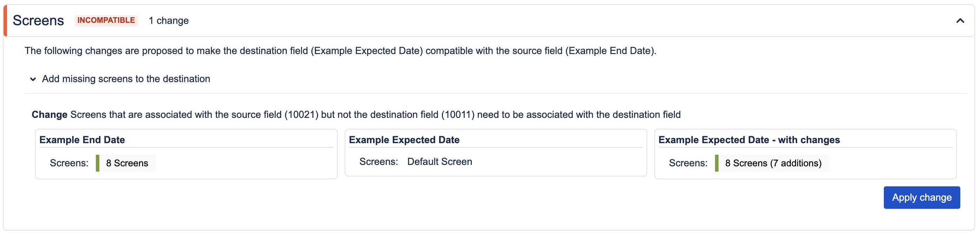Click the bold 'Change' label
The image size is (980, 233).
49,114
